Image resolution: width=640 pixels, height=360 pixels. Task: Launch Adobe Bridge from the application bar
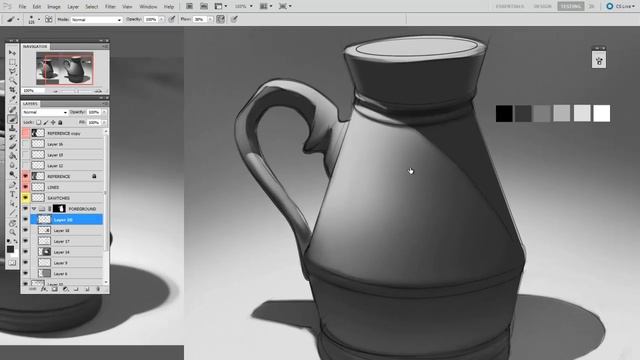[x=189, y=6]
